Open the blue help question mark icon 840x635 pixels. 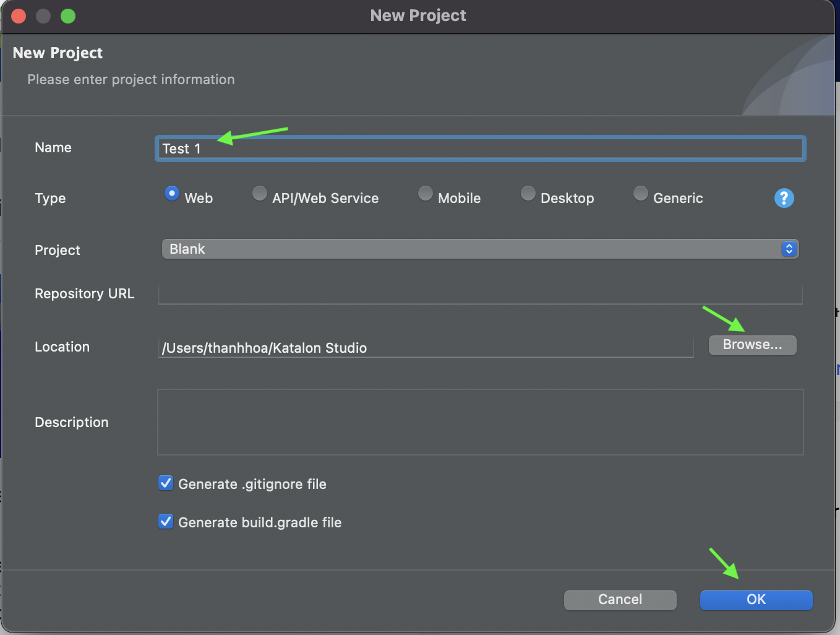(x=784, y=198)
